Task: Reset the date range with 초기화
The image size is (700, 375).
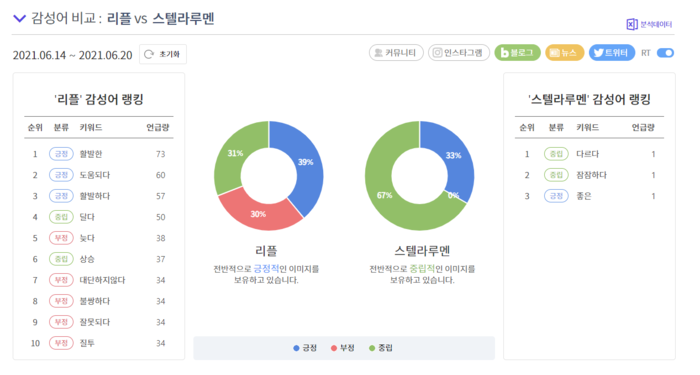Action: click(x=163, y=54)
